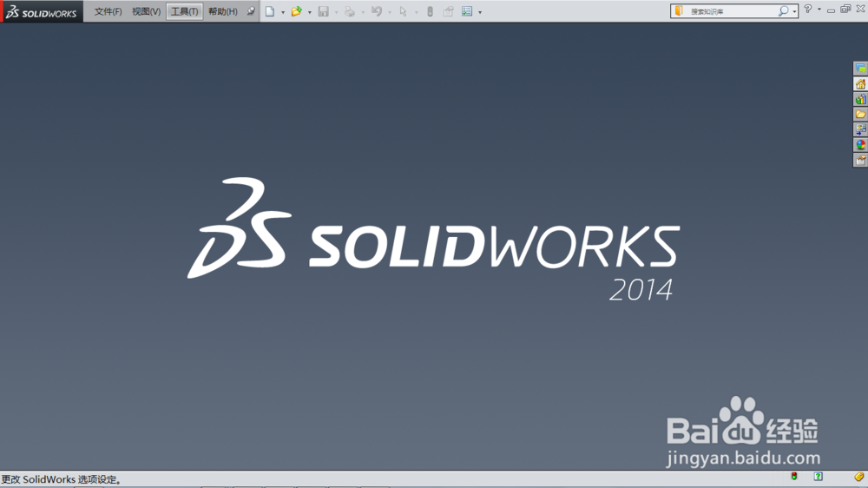Image resolution: width=868 pixels, height=488 pixels.
Task: Click the magnifier search icon
Action: point(783,11)
